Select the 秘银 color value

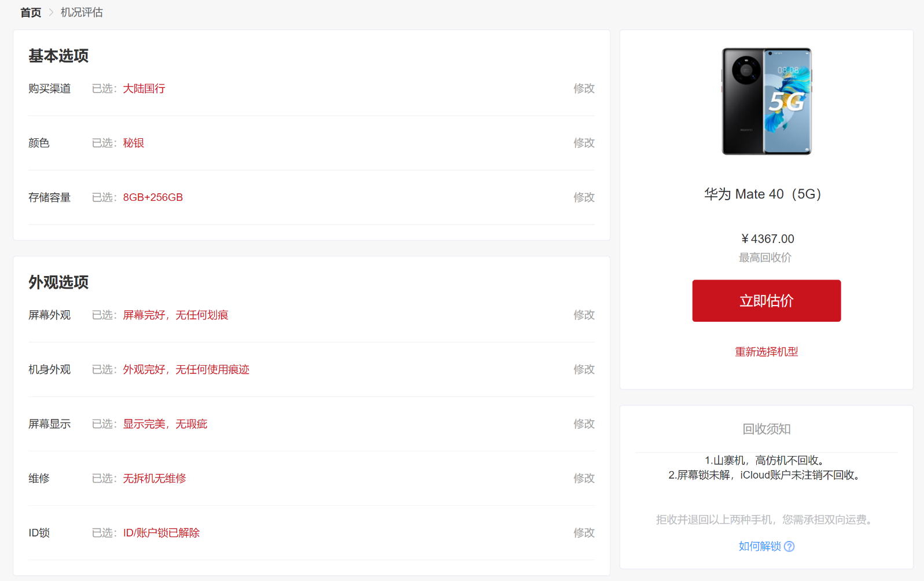click(x=134, y=143)
